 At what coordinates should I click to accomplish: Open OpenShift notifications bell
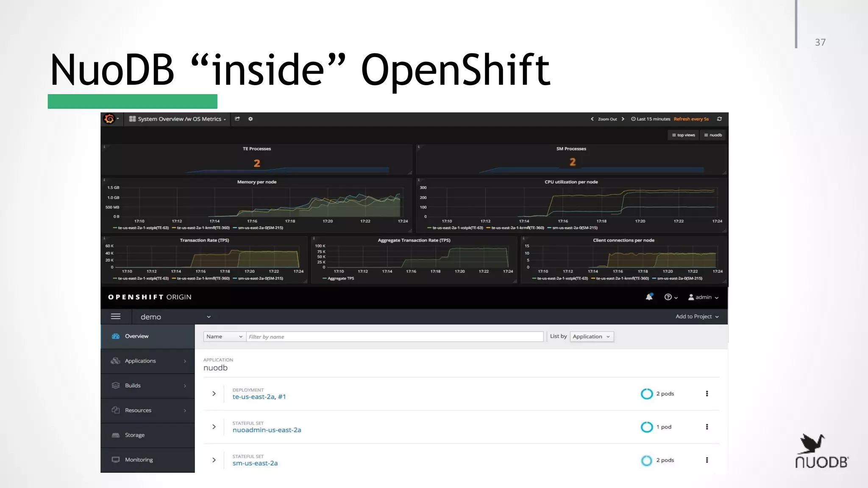[649, 297]
